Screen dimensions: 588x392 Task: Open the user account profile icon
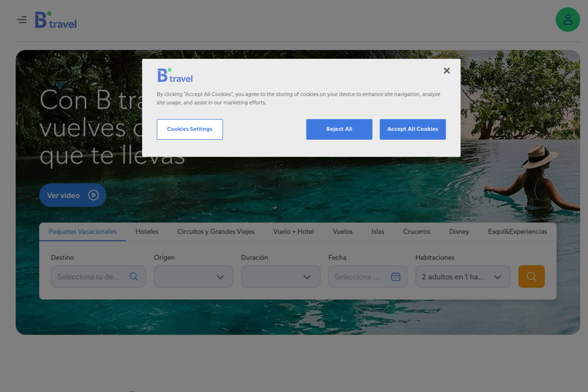[568, 20]
